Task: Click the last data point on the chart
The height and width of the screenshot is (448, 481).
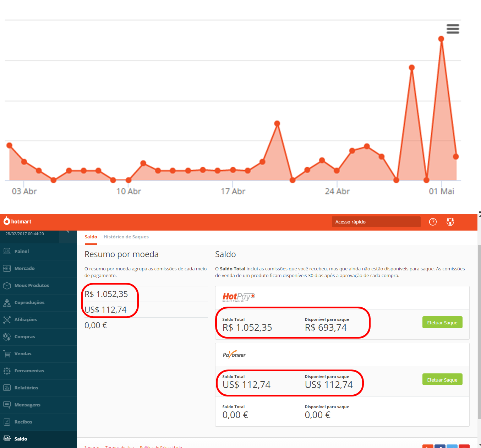Action: point(456,157)
